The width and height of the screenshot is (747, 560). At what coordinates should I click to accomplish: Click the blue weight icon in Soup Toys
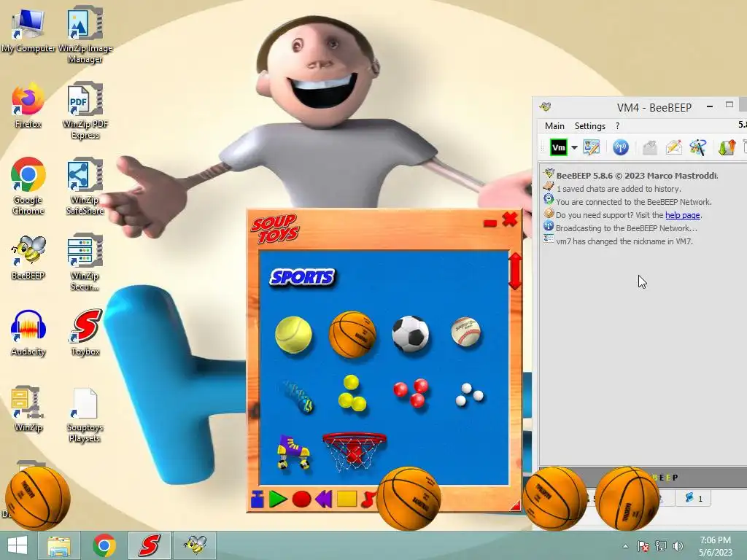pyautogui.click(x=258, y=499)
